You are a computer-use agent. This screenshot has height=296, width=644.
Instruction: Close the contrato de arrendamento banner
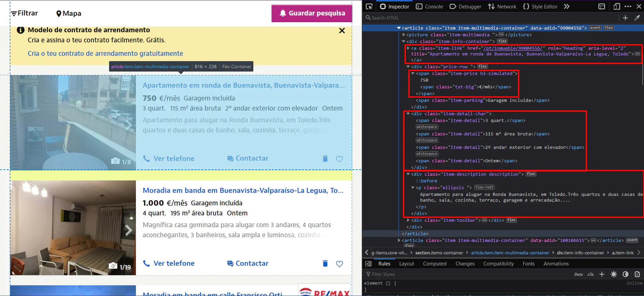342,31
